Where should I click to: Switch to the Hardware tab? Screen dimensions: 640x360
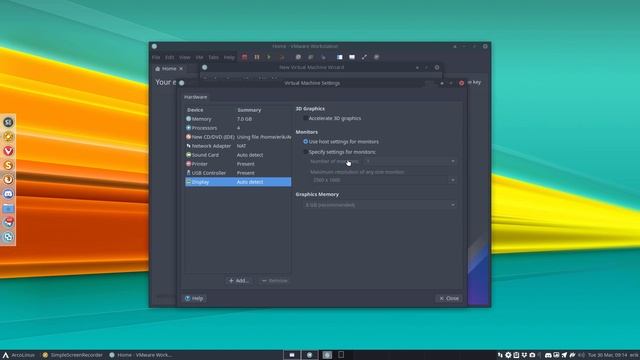[196, 97]
